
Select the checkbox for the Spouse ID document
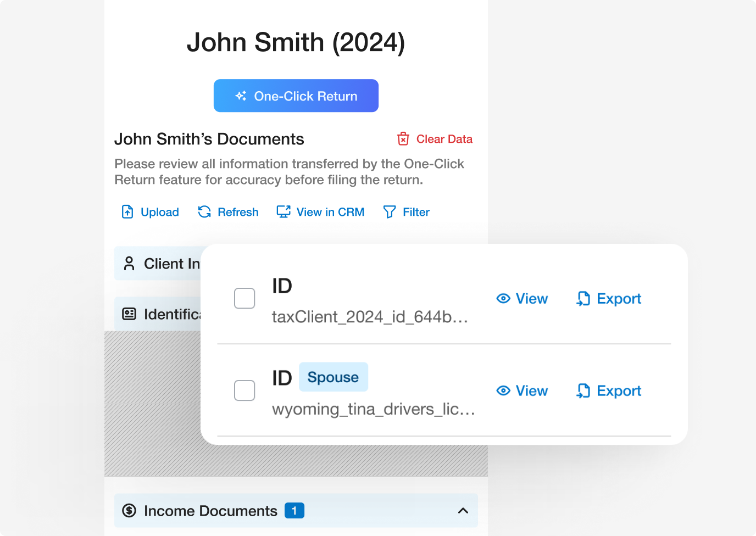click(244, 390)
